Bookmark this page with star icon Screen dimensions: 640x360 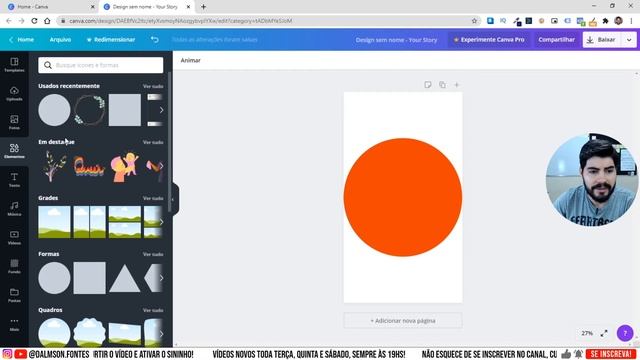pos(474,21)
